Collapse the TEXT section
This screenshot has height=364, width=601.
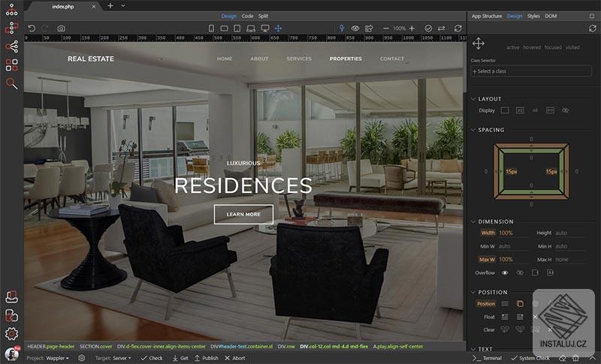(x=473, y=349)
